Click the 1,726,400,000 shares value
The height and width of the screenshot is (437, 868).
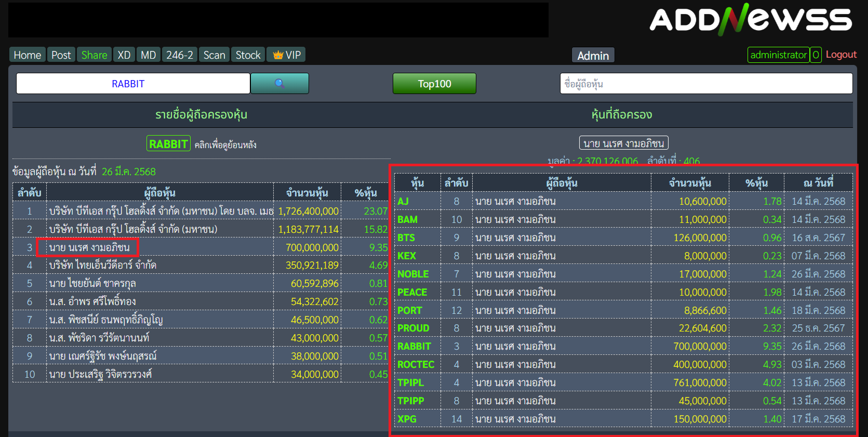click(309, 211)
